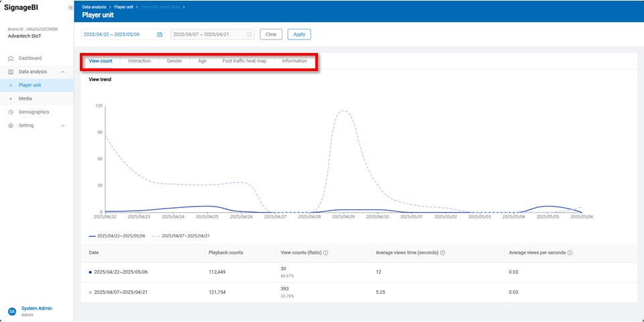Switch to the Foot traffic heat map tab
The image size is (644, 322).
(244, 61)
